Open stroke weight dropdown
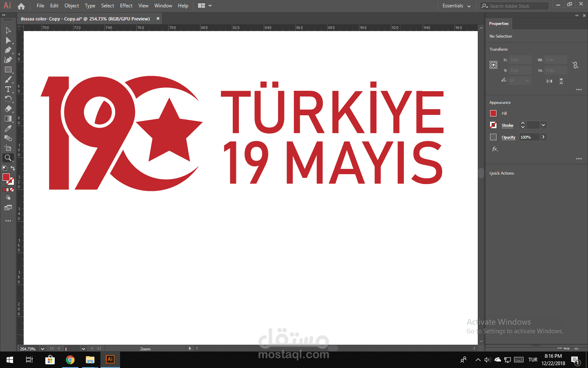The image size is (588, 368). coord(543,125)
